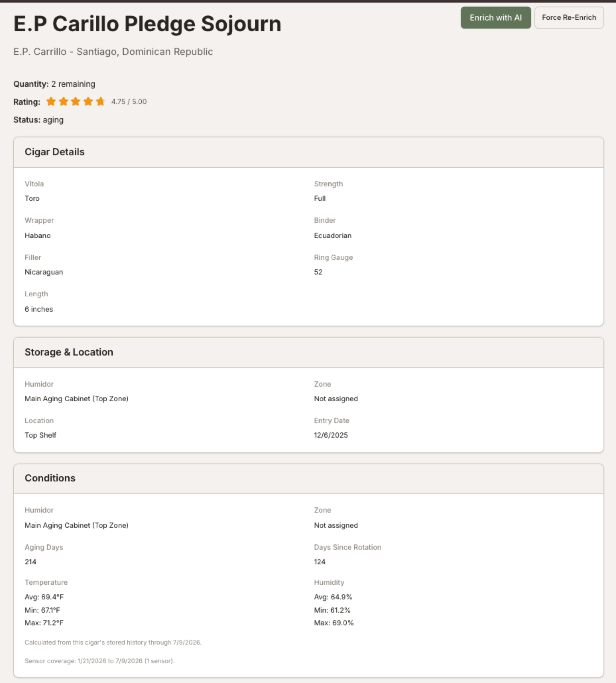Click the fifth half-filled rating star

tap(100, 101)
